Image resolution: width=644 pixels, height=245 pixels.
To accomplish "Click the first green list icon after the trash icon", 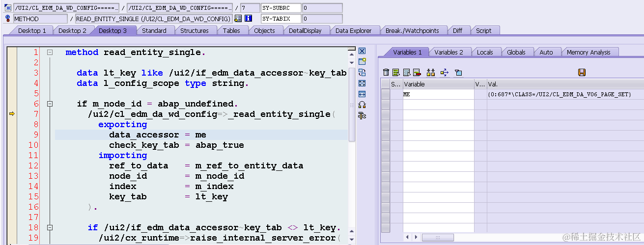I will 396,73.
